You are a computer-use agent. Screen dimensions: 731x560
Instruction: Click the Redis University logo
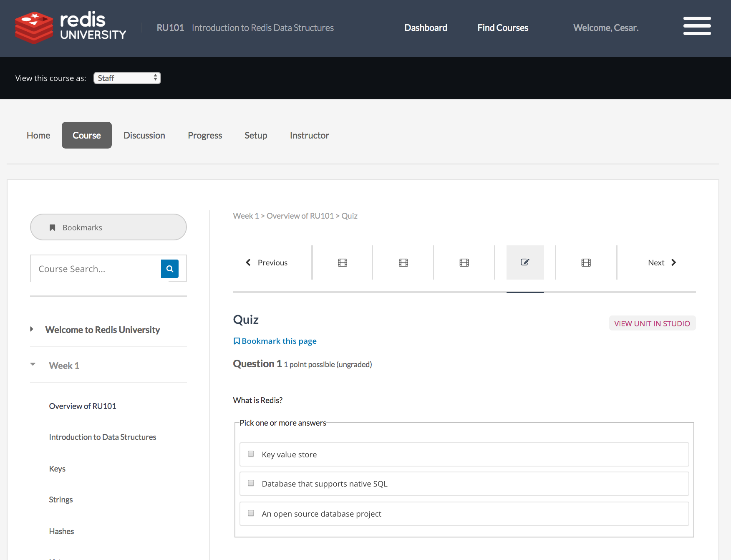(70, 28)
